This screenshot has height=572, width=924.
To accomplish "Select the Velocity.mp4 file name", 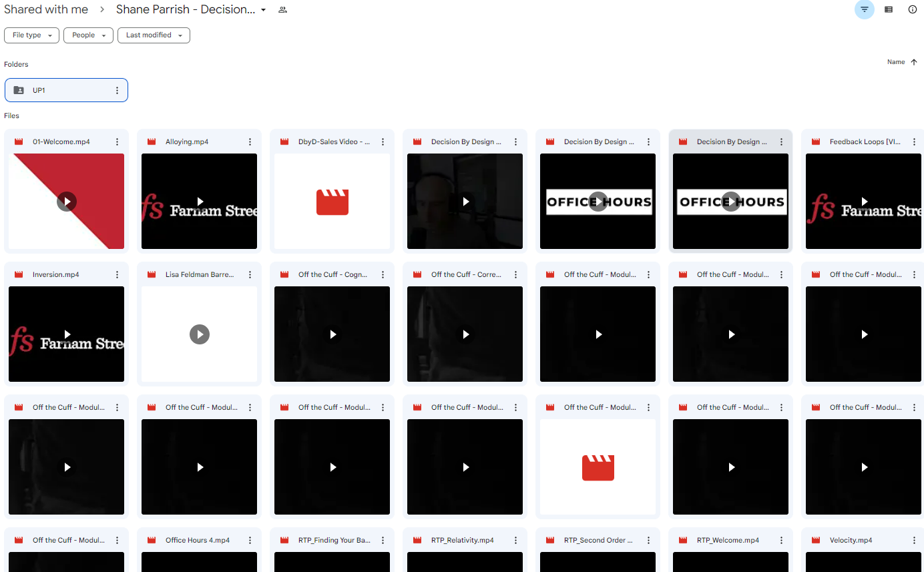I will tap(851, 541).
